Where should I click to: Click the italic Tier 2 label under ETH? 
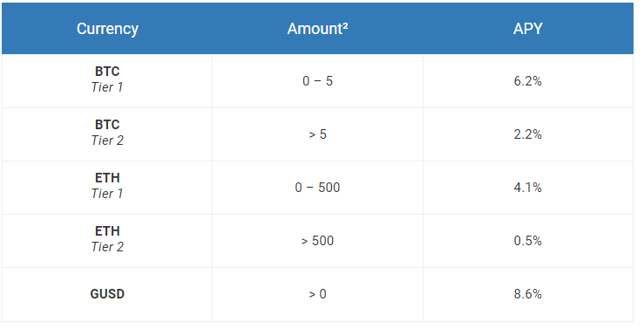(107, 247)
